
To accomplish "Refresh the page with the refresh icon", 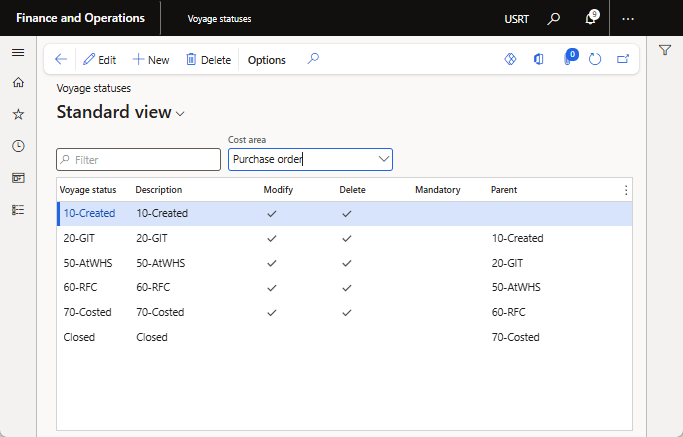I will (595, 60).
